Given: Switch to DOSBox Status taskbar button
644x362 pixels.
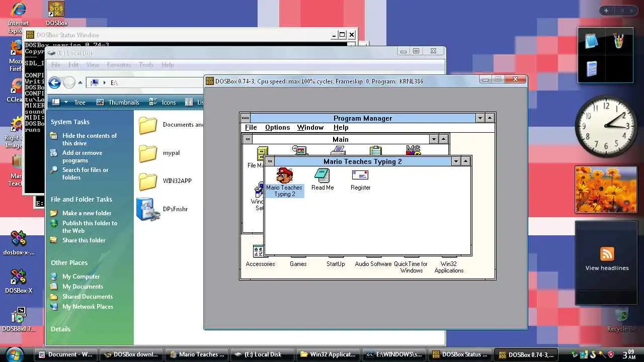Looking at the screenshot, I should click(461, 354).
